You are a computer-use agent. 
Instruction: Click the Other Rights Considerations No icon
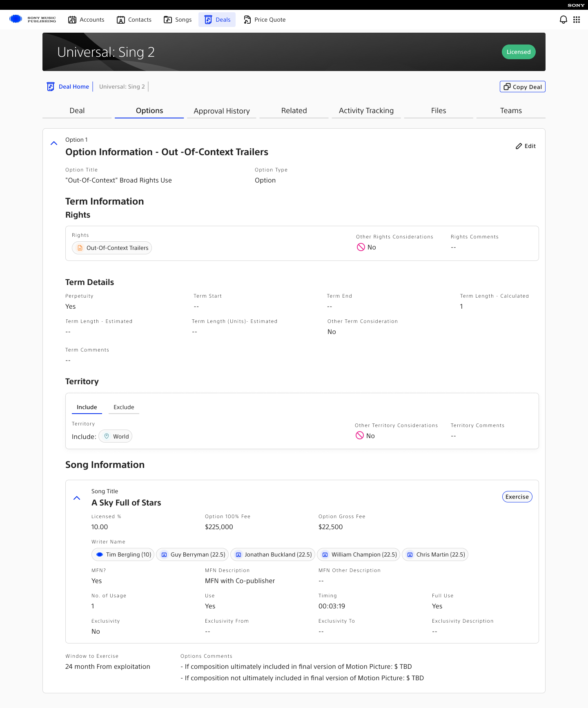click(361, 247)
